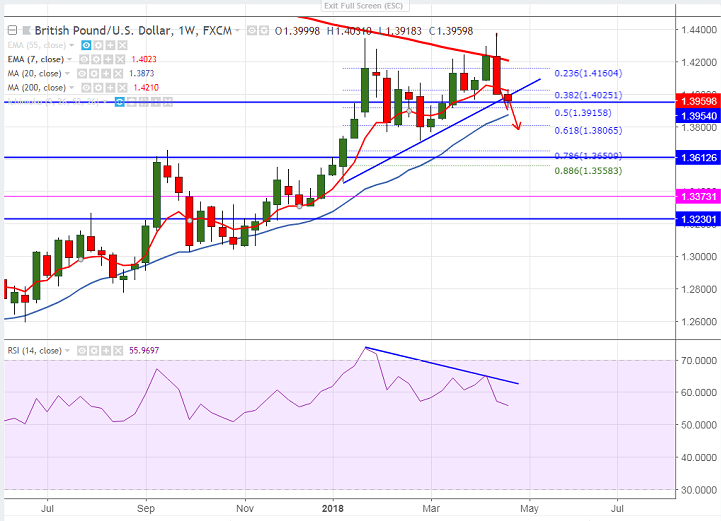Select the MA (200, close) legend label

click(37, 88)
